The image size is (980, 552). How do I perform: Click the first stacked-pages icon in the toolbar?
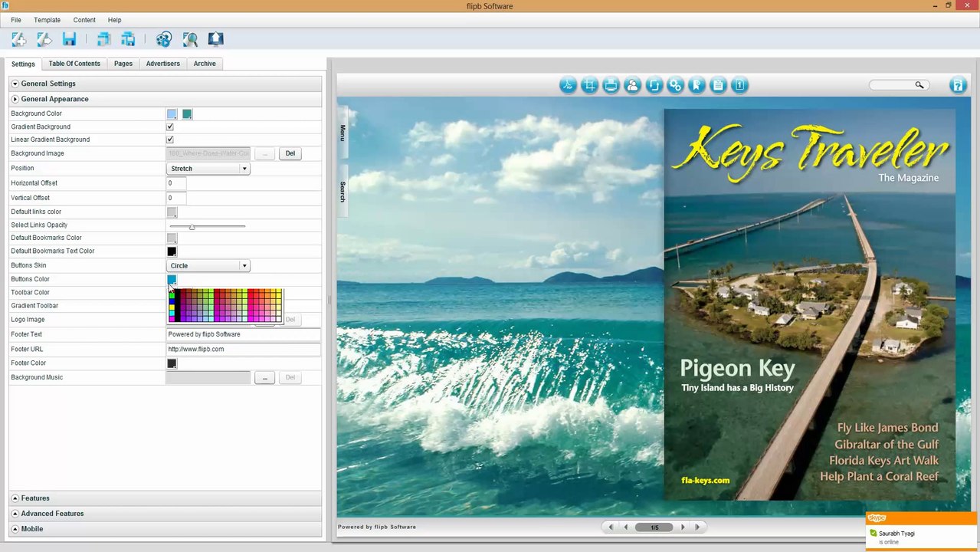pyautogui.click(x=103, y=39)
